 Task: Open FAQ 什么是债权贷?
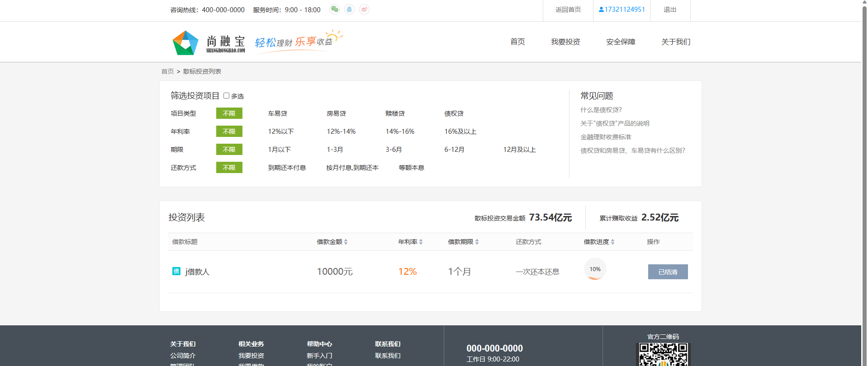(601, 110)
